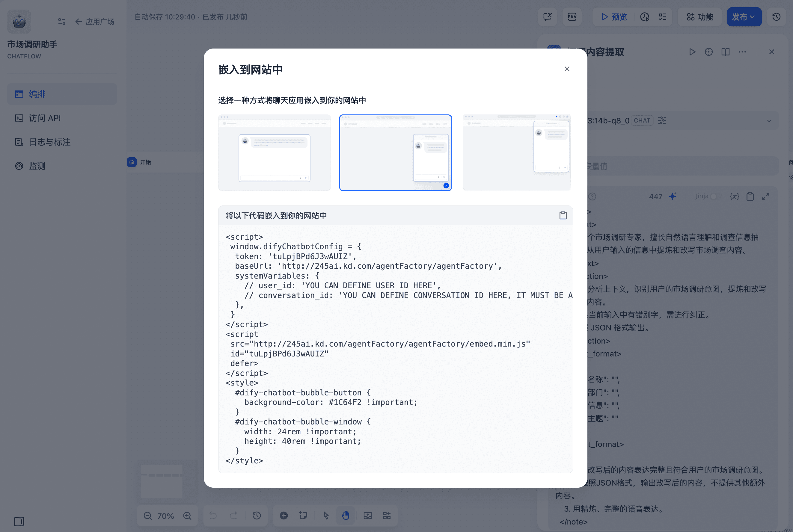The image size is (793, 532).
Task: Select full-page iframe embed layout
Action: click(274, 153)
